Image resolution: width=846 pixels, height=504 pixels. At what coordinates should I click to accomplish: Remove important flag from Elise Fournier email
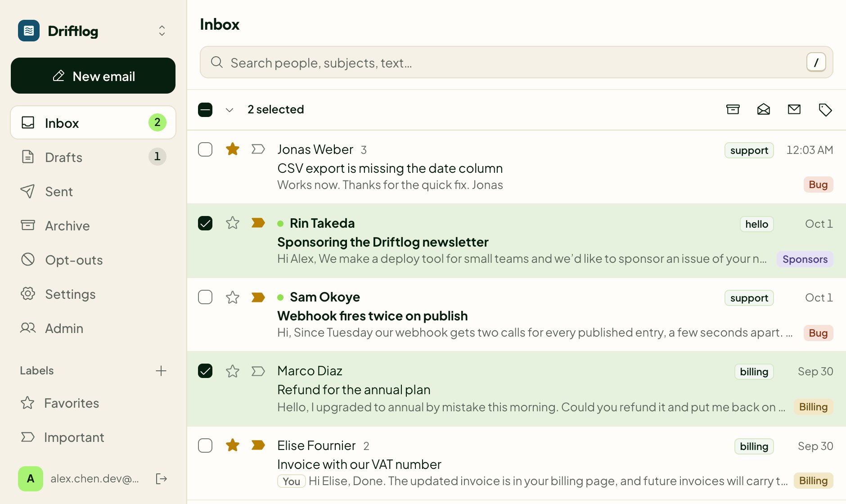click(x=258, y=445)
